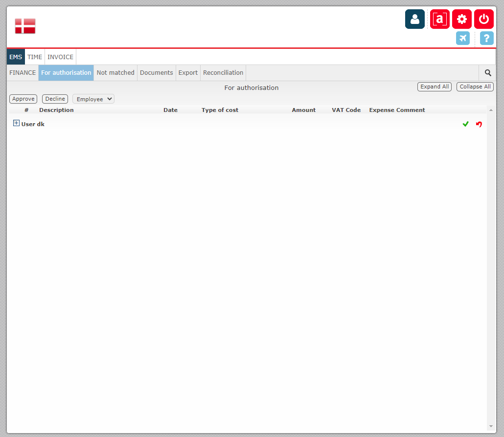Approve User dk with green checkmark
504x437 pixels.
click(x=465, y=124)
